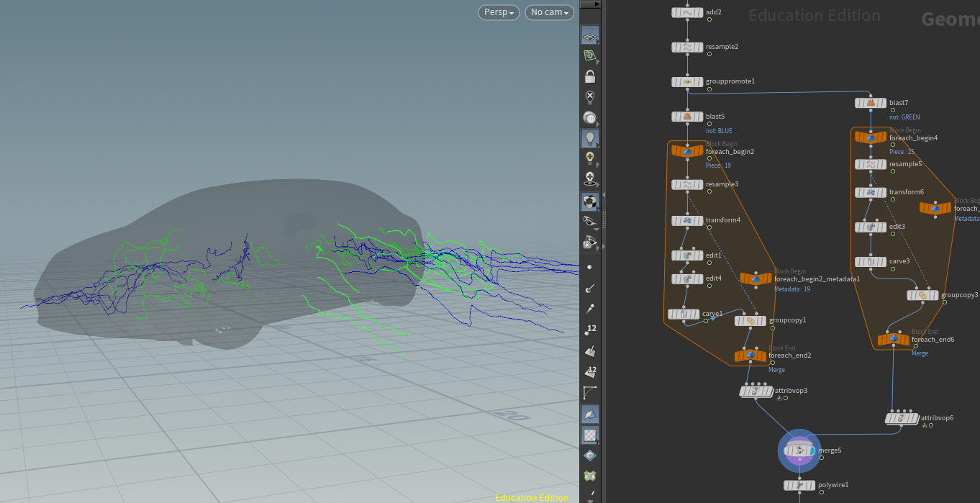Click the attribvop3 node icon
Screen dimensions: 980x503
pyautogui.click(x=756, y=391)
